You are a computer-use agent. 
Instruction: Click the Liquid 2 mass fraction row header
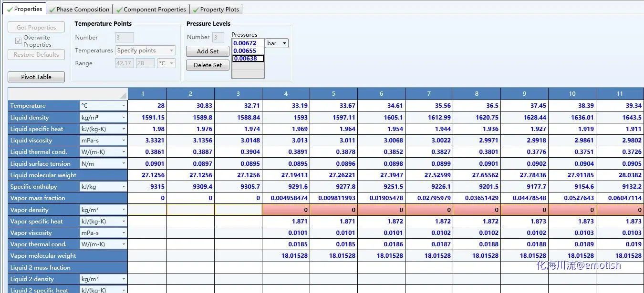[68, 268]
